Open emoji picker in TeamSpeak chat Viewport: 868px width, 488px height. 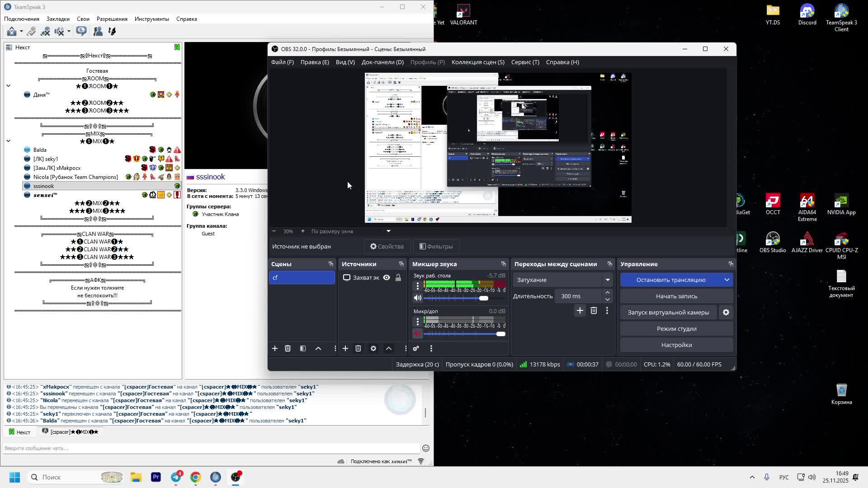coord(426,448)
